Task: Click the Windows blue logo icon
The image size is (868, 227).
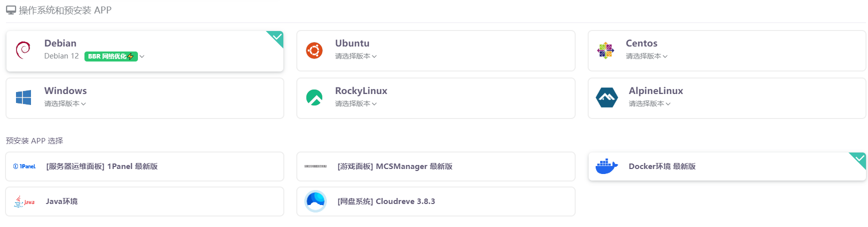Action: coord(23,97)
